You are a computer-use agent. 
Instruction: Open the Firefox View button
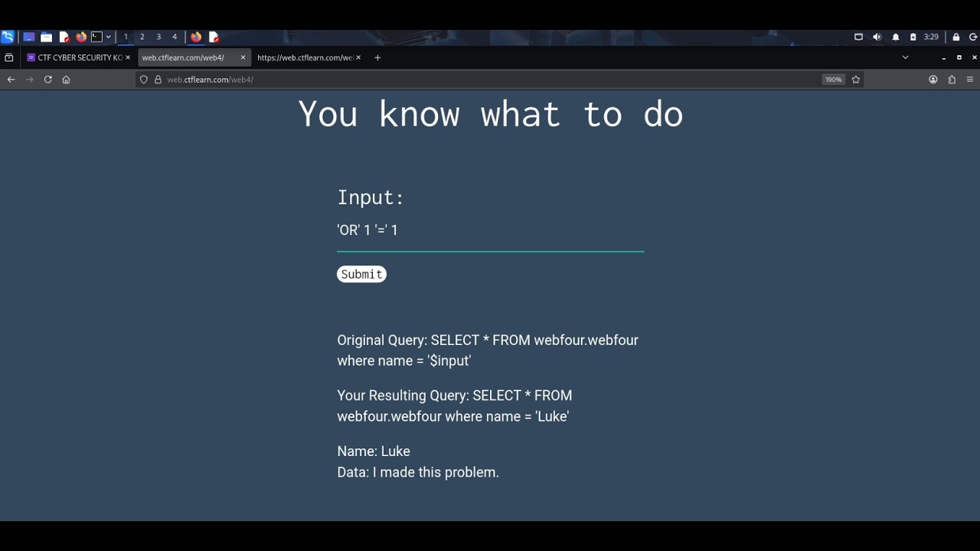coord(9,57)
